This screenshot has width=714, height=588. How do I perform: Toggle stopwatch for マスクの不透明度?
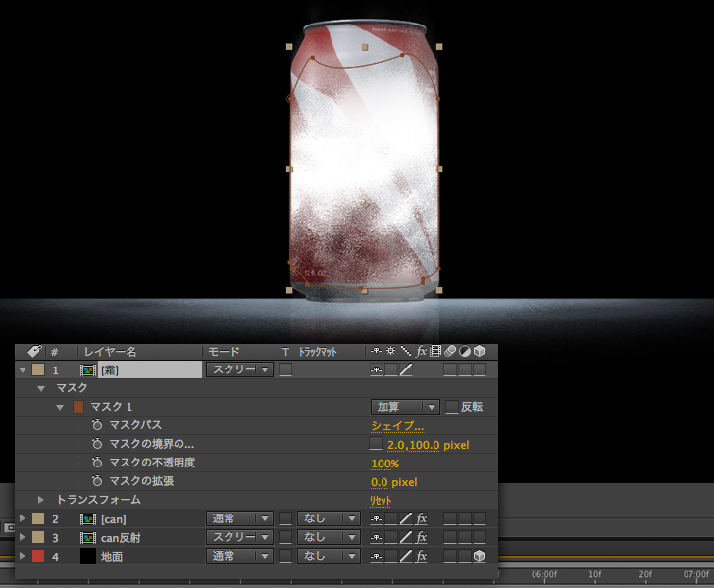point(97,463)
